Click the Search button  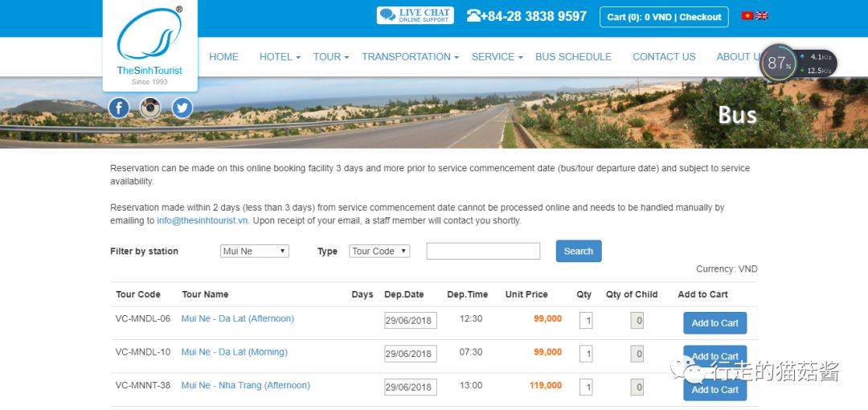[579, 251]
